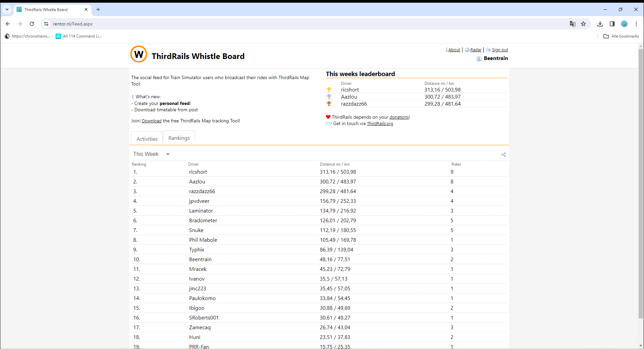Click razzdazz66 in the leaderboard panel
This screenshot has width=644, height=349.
click(x=354, y=104)
